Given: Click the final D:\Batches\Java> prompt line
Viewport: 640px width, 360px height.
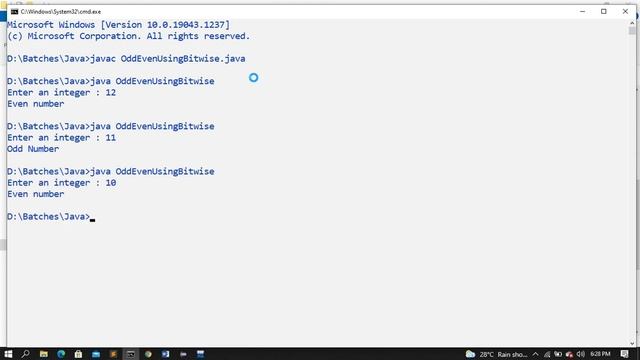Looking at the screenshot, I should [x=51, y=217].
